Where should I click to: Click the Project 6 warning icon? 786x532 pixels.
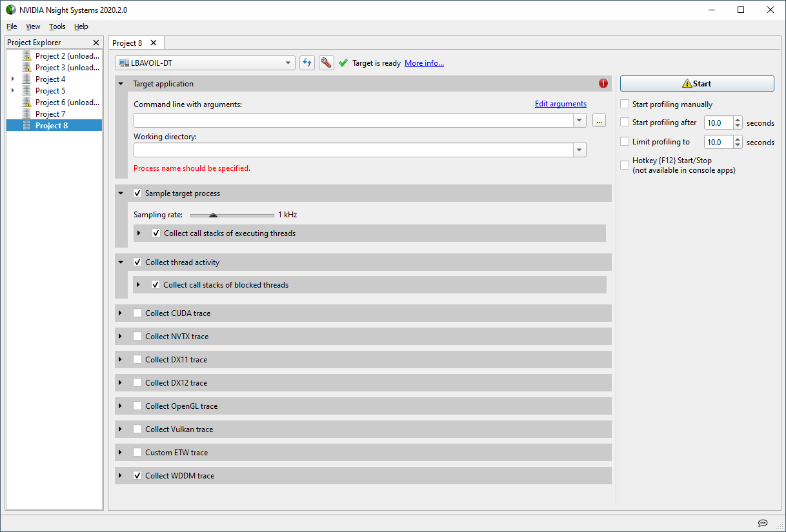pyautogui.click(x=26, y=103)
